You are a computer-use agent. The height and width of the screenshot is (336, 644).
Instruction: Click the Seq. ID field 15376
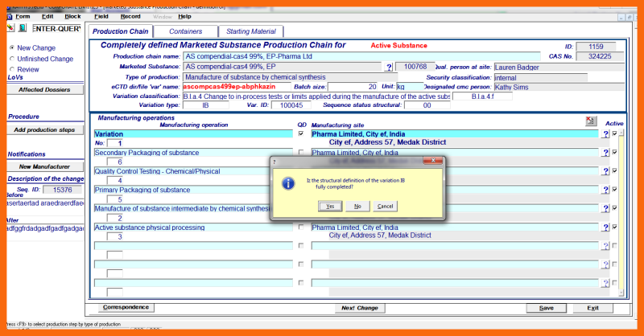[x=62, y=190]
